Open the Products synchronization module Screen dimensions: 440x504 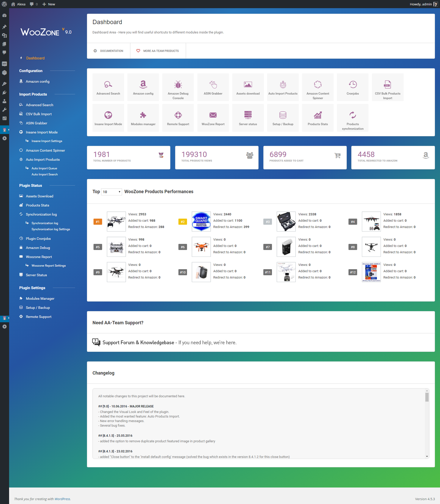353,118
